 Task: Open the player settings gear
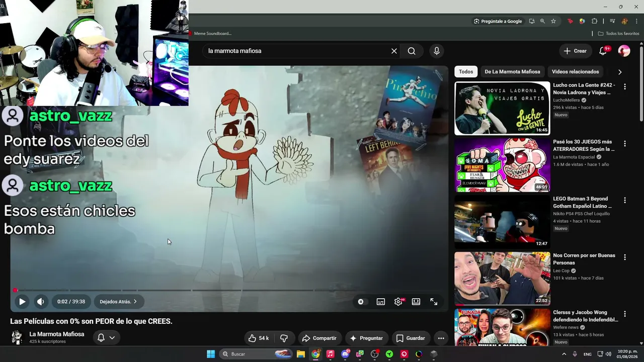tap(398, 302)
